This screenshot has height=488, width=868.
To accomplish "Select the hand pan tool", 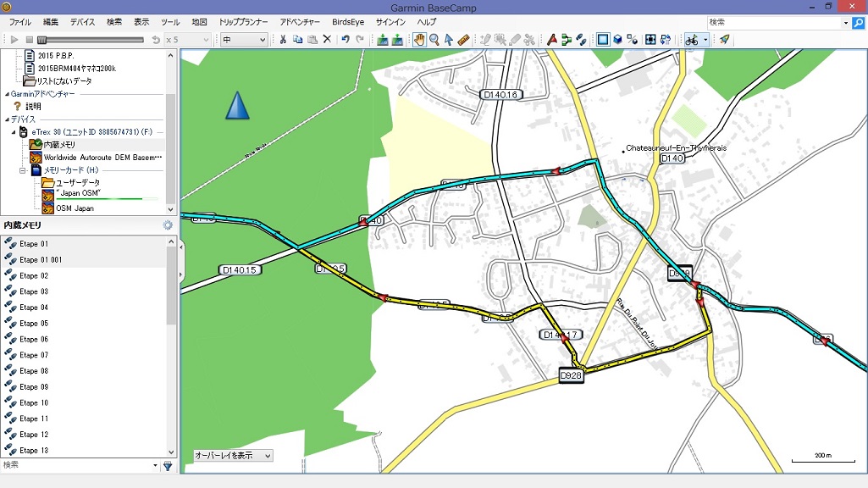I will [x=420, y=39].
